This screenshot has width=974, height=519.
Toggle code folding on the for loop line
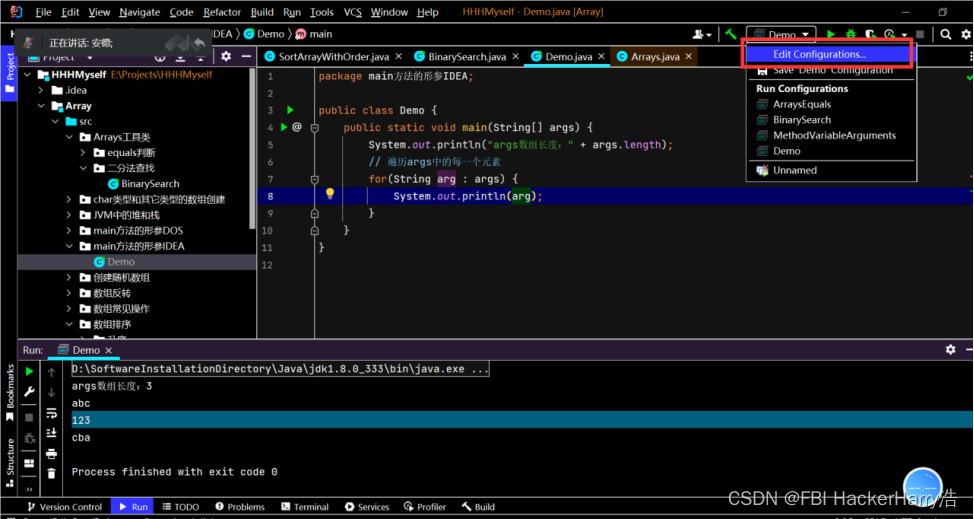tap(314, 179)
